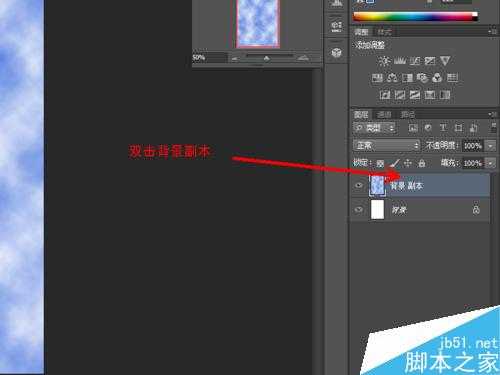Switch to the 通道 Channels tab
Viewport: 500px width, 375px height.
click(384, 115)
